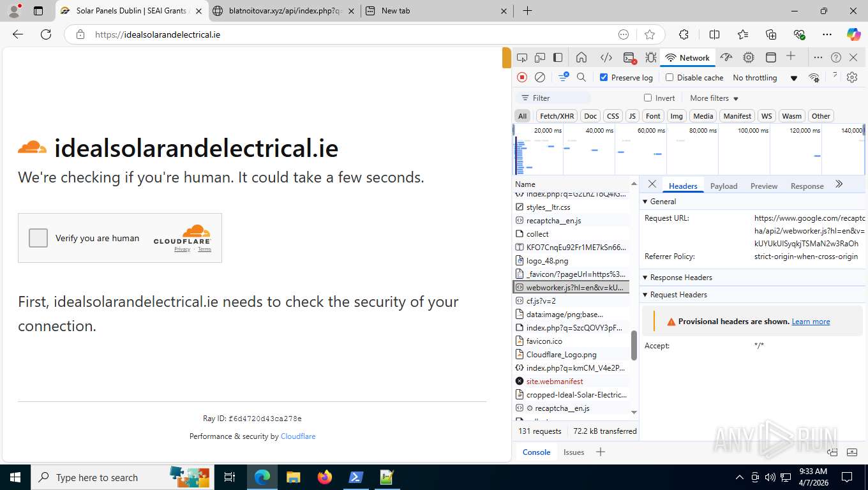Screen dimensions: 868x490
Task: Open browser Extensions puzzle icon
Action: pos(684,34)
